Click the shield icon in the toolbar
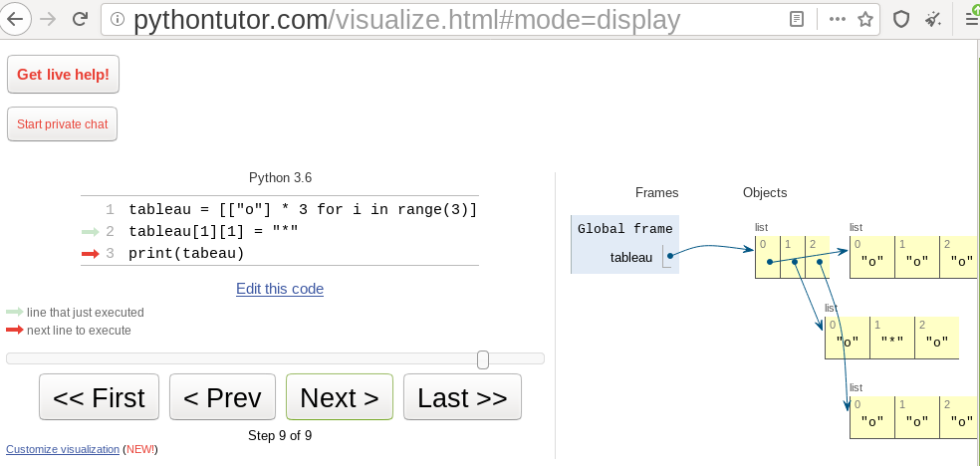 [x=901, y=19]
